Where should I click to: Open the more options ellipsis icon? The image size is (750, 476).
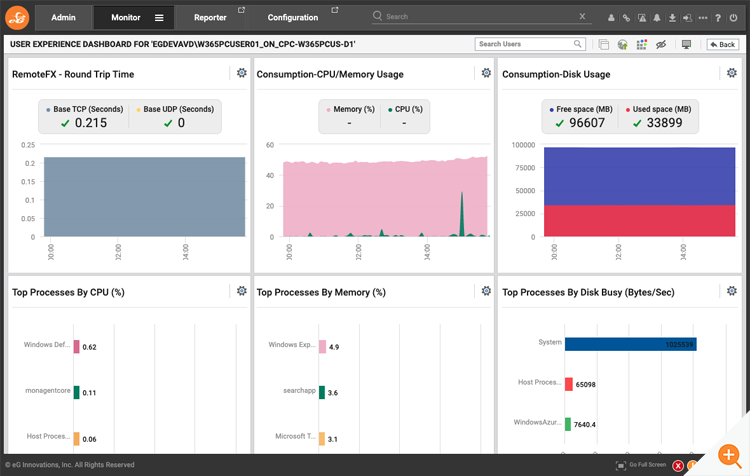tap(703, 18)
